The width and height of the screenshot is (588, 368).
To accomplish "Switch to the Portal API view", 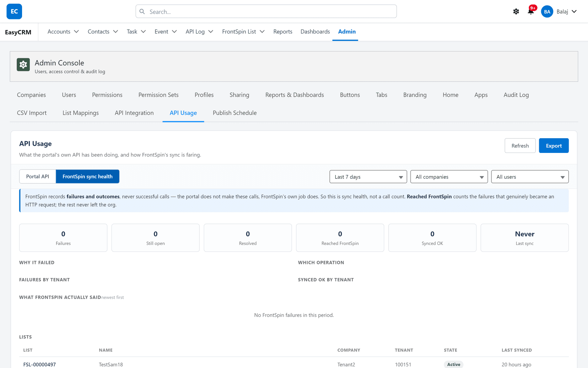I will [x=37, y=176].
